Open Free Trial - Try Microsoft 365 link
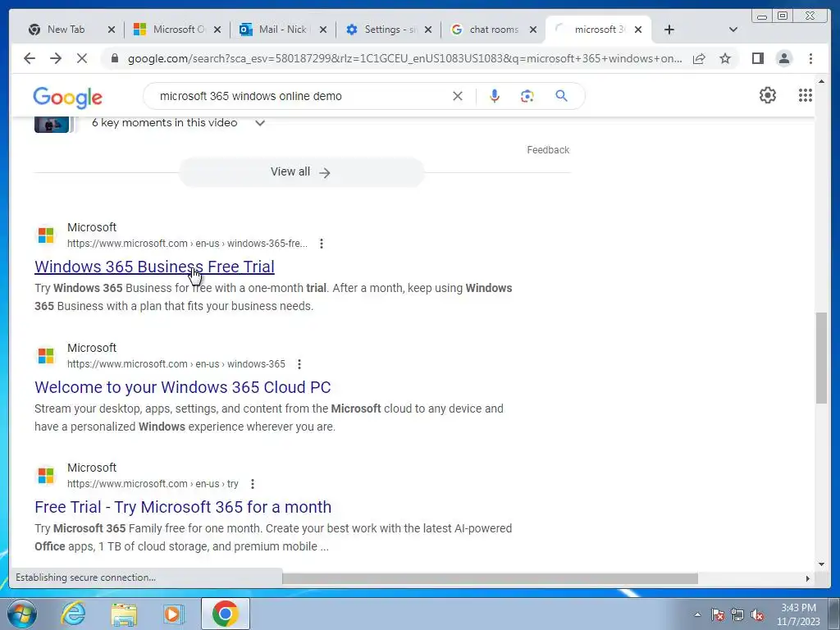840x630 pixels. [x=183, y=507]
